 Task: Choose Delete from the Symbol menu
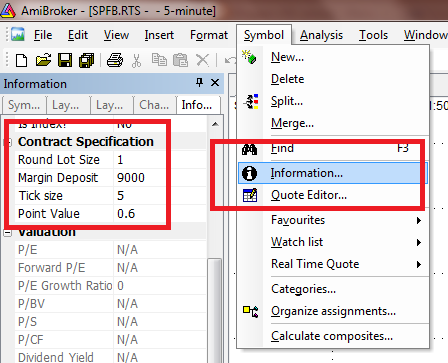click(x=333, y=79)
